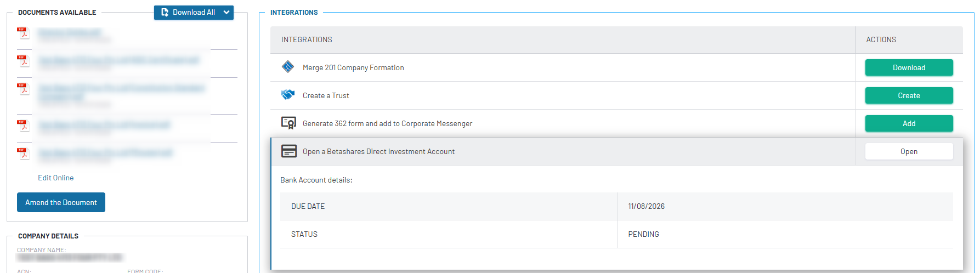Screen dimensions: 980x273
Task: Open the last blurred document link in list
Action: (x=105, y=153)
